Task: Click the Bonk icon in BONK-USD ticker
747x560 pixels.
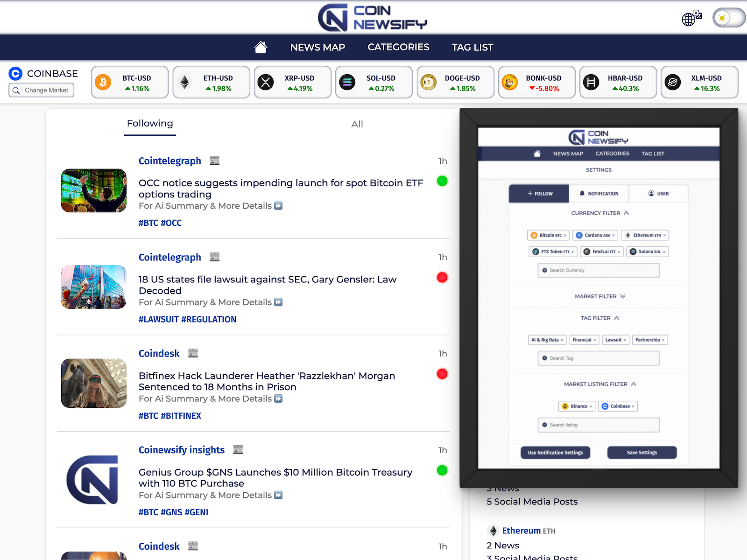Action: click(x=510, y=83)
